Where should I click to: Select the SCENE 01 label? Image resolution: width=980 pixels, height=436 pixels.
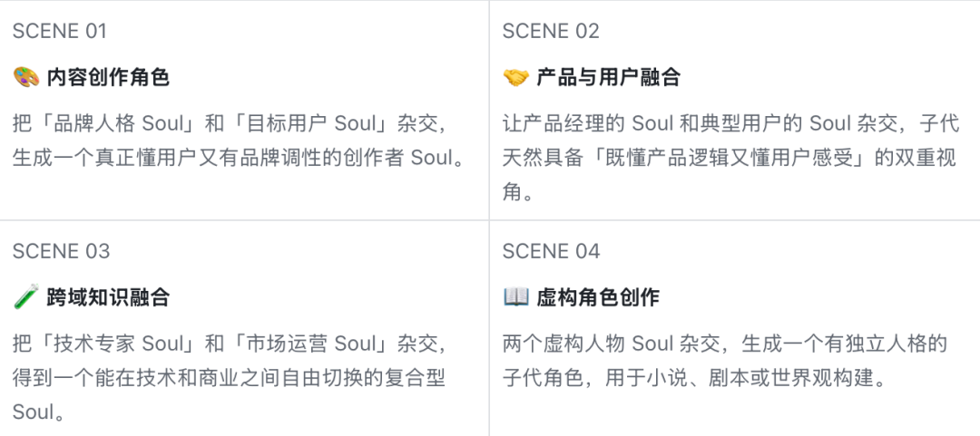[x=60, y=31]
